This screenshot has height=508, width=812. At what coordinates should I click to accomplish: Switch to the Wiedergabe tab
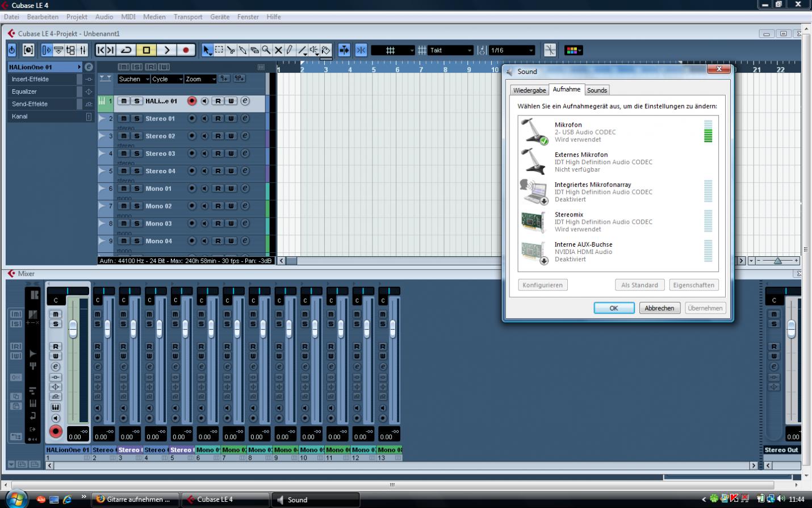coord(529,90)
